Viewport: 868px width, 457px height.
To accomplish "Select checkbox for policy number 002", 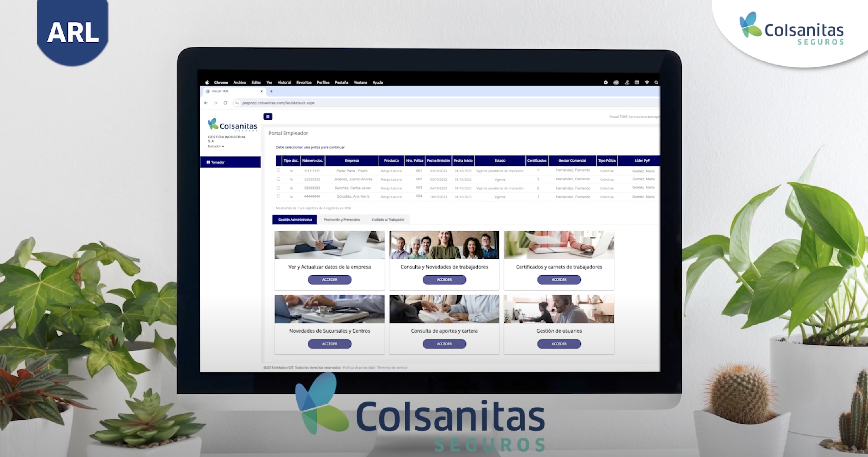I will pyautogui.click(x=278, y=179).
